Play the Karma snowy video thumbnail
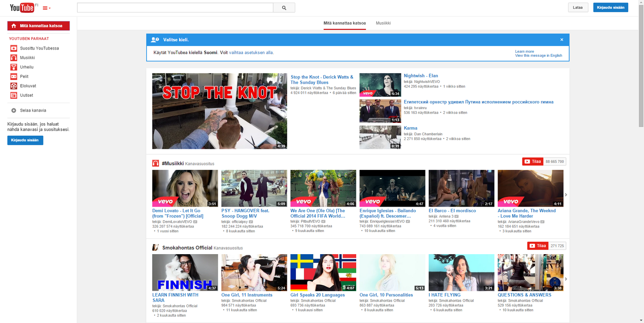Image resolution: width=644 pixels, height=323 pixels. 380,137
